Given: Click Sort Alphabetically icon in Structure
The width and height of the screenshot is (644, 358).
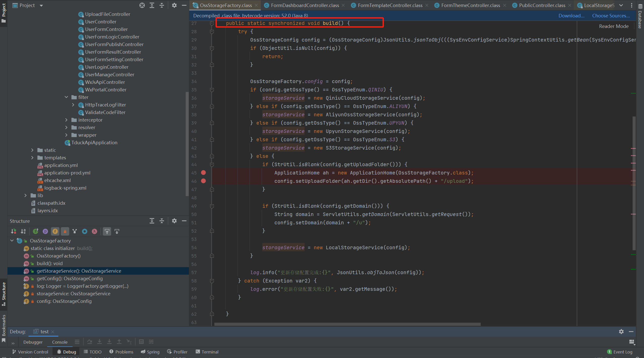Looking at the screenshot, I should [23, 231].
